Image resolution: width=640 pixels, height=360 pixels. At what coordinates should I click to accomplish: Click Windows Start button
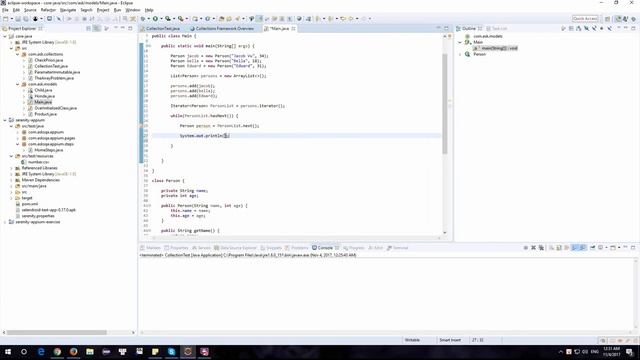[x=7, y=351]
